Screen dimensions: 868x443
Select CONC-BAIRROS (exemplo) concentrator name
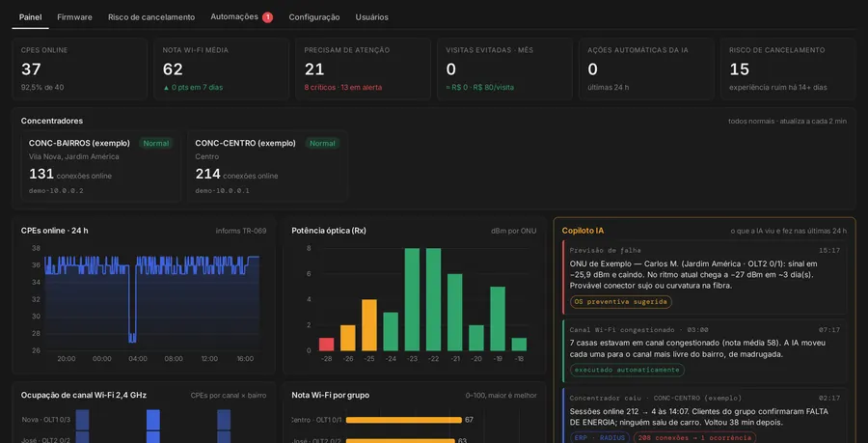[x=80, y=143]
